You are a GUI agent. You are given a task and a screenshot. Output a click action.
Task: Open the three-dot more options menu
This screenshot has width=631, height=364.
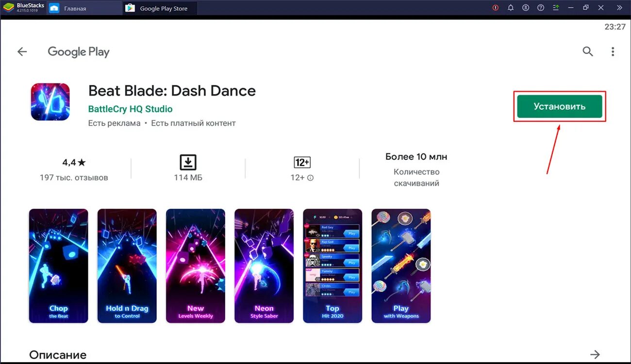(x=613, y=51)
